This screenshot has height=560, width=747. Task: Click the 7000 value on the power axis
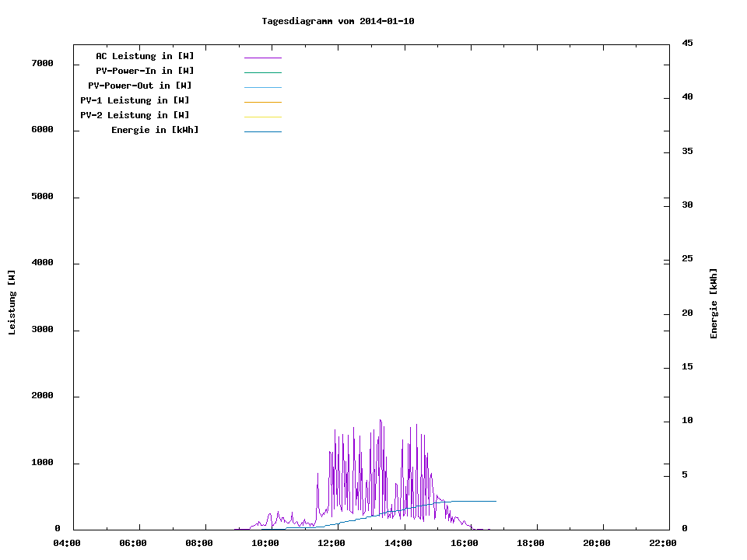point(42,63)
